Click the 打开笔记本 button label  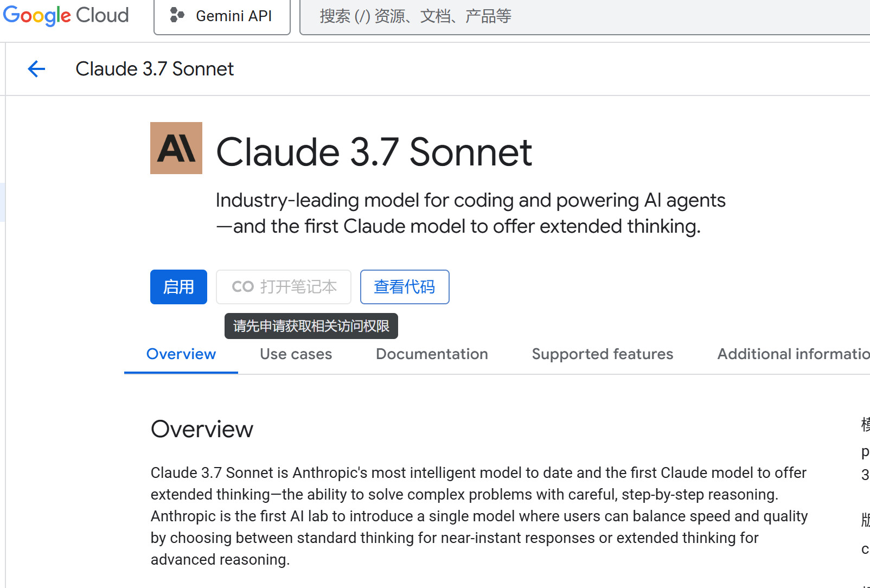click(x=298, y=287)
